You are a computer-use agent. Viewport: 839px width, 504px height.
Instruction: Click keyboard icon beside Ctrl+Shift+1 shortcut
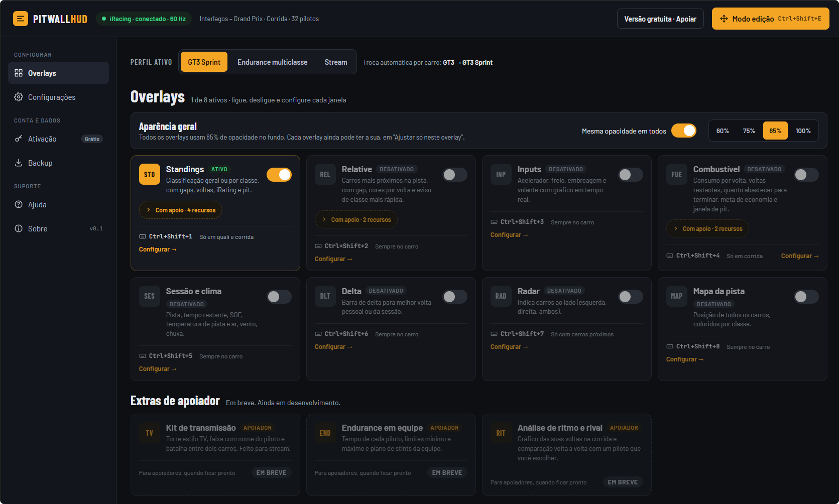[x=143, y=236]
